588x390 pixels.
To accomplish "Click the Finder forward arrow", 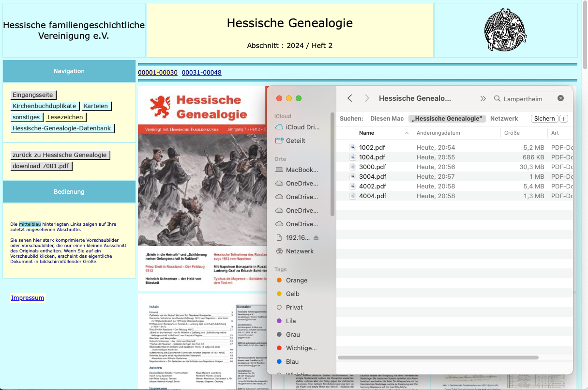I will point(367,98).
